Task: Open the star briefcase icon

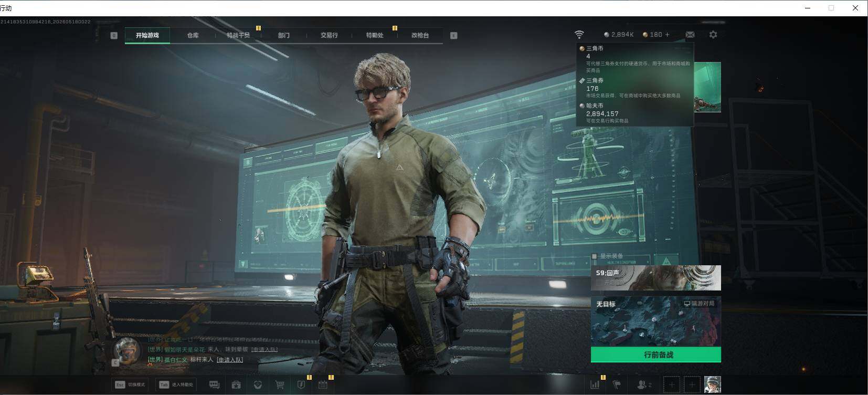Action: [x=236, y=384]
